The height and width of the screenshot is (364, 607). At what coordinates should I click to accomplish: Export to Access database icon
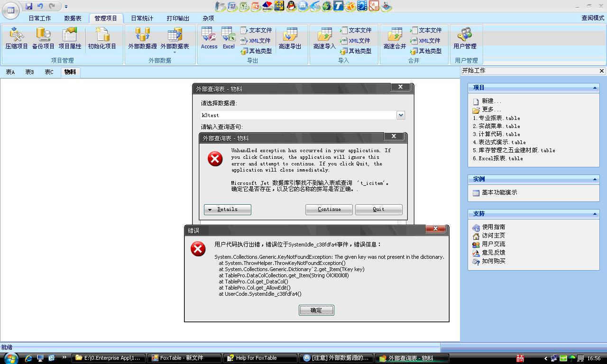(x=209, y=38)
